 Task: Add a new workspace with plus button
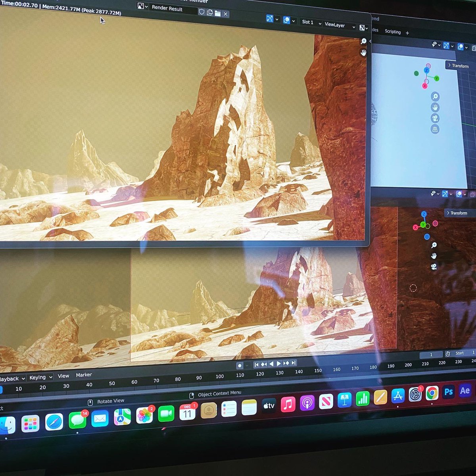point(407,33)
